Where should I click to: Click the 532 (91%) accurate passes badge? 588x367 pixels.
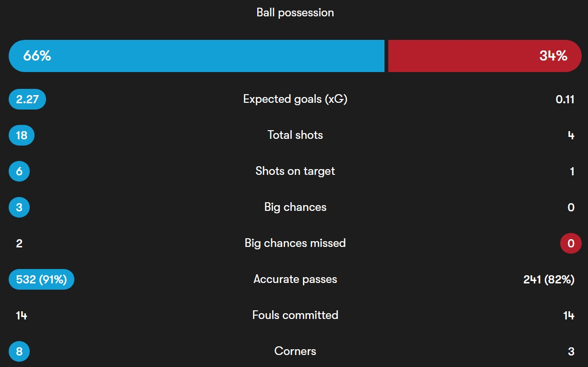(x=41, y=280)
